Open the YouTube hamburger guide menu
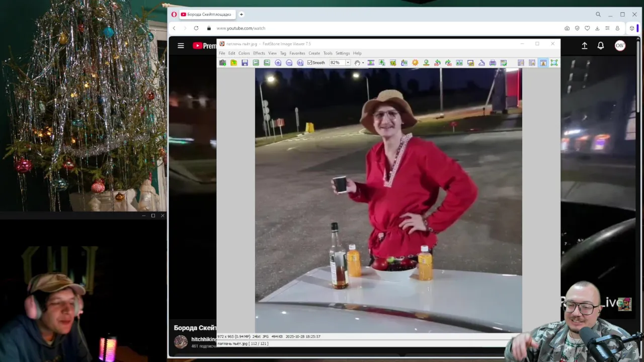The height and width of the screenshot is (362, 644). click(181, 46)
